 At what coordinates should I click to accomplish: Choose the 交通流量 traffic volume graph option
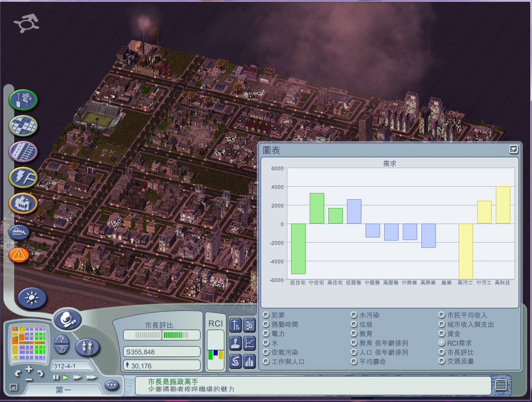point(442,362)
